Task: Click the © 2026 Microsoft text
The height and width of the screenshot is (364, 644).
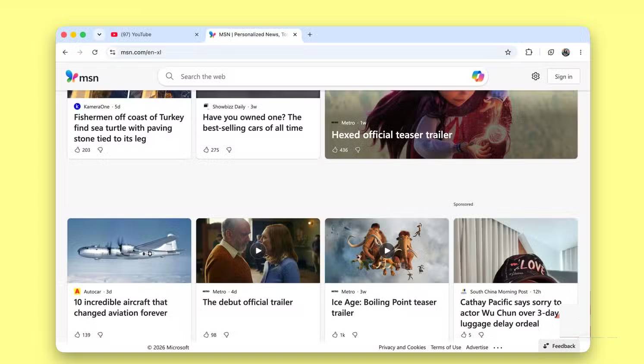Action: click(168, 347)
